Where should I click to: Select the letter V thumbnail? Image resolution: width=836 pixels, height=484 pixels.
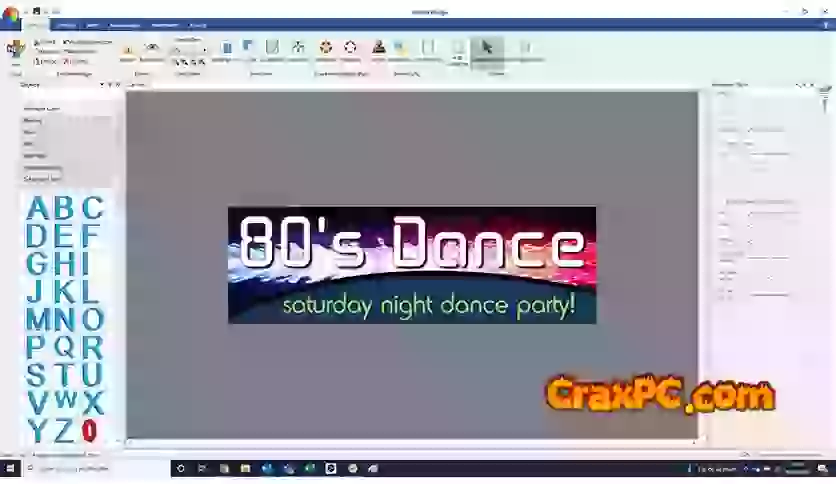tap(37, 402)
